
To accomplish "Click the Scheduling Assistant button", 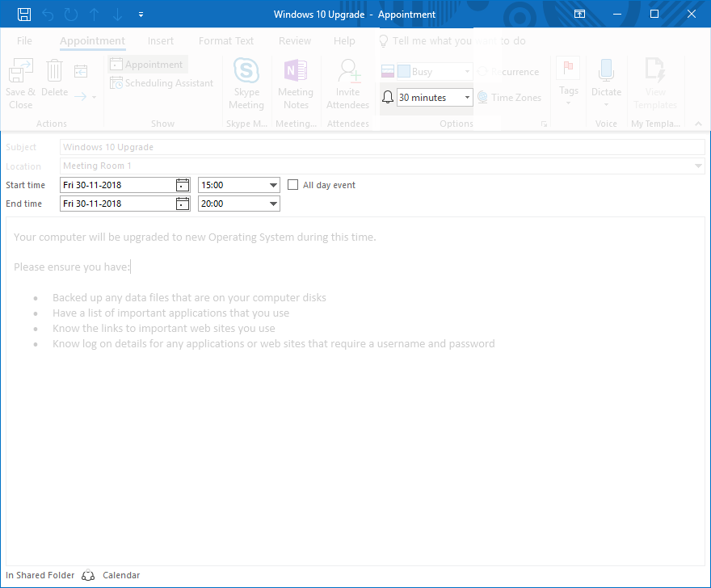I will coord(162,83).
